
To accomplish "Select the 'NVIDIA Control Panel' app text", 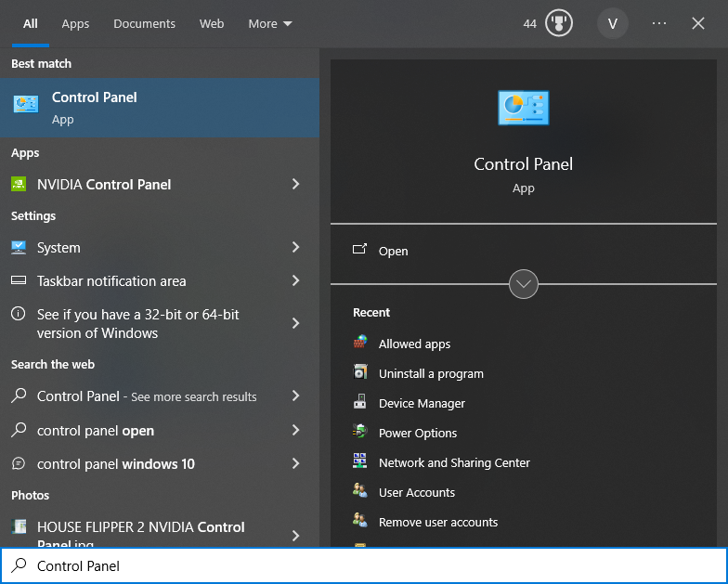I will click(x=104, y=184).
